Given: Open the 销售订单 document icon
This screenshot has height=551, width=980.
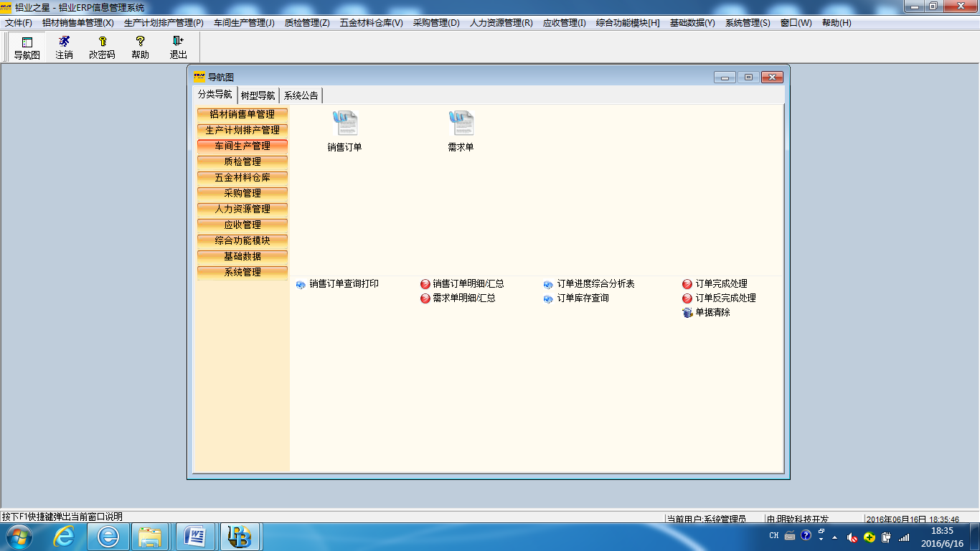Looking at the screenshot, I should pyautogui.click(x=345, y=124).
